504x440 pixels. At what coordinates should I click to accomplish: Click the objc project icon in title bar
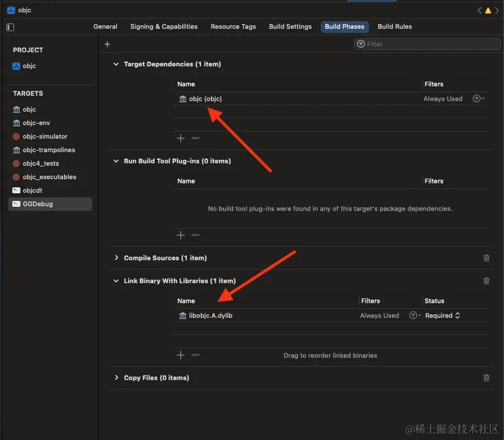(11, 10)
